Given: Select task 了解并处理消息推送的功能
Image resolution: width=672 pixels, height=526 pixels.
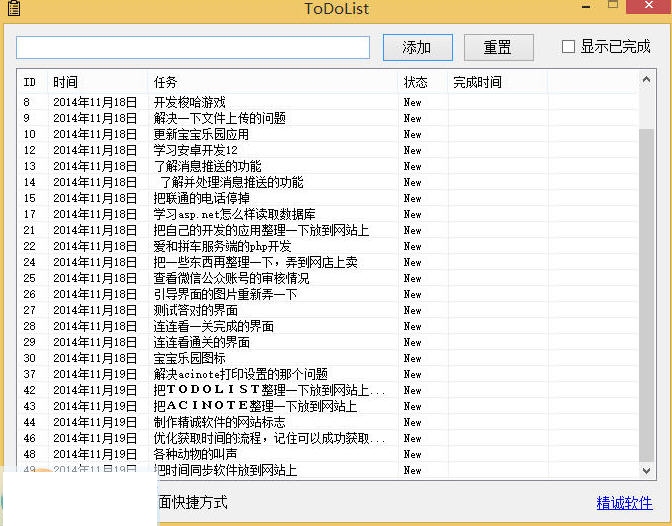Looking at the screenshot, I should tap(231, 182).
